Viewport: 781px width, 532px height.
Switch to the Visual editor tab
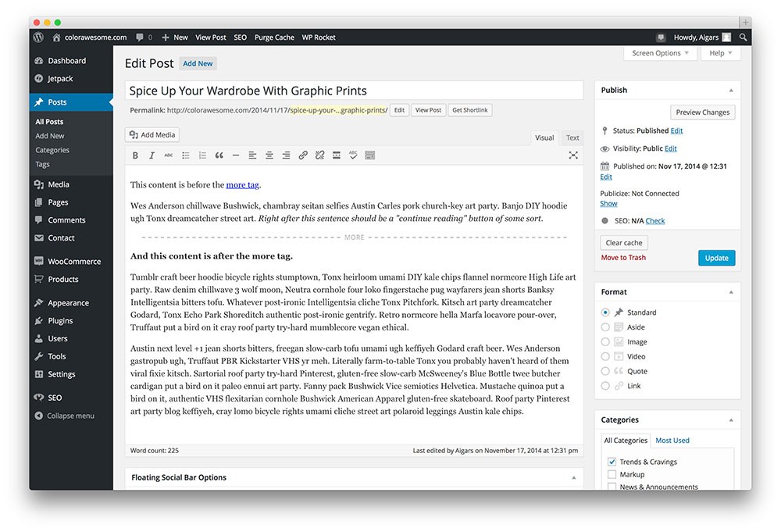pos(544,138)
